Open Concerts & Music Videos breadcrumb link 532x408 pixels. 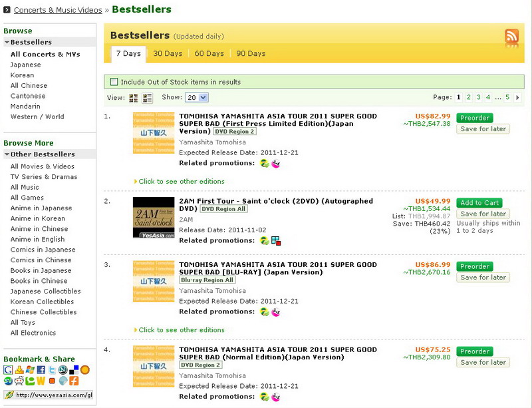[x=58, y=10]
